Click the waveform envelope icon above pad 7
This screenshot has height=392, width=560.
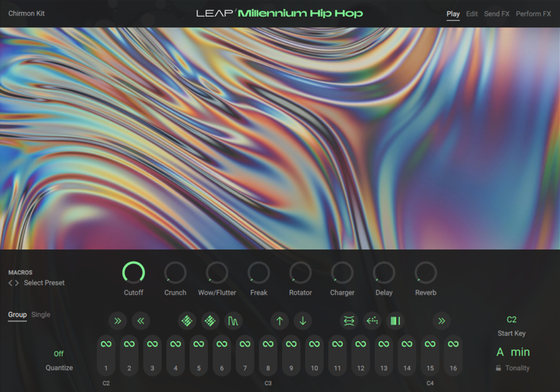233,321
